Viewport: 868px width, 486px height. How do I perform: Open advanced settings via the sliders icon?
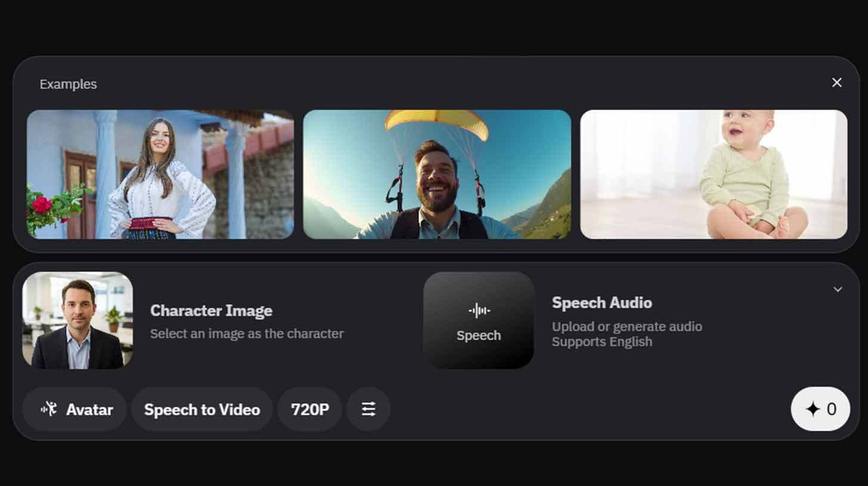tap(368, 409)
